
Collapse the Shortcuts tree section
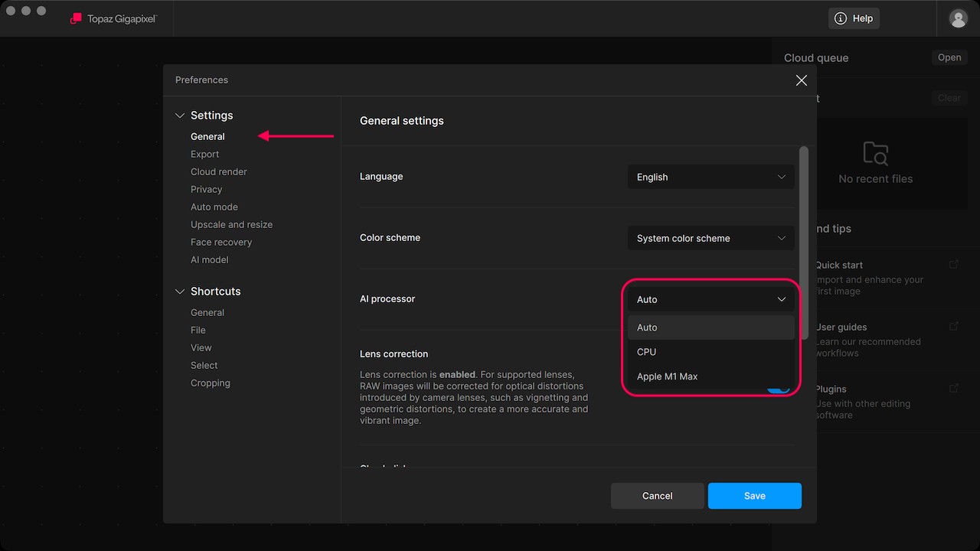click(181, 292)
